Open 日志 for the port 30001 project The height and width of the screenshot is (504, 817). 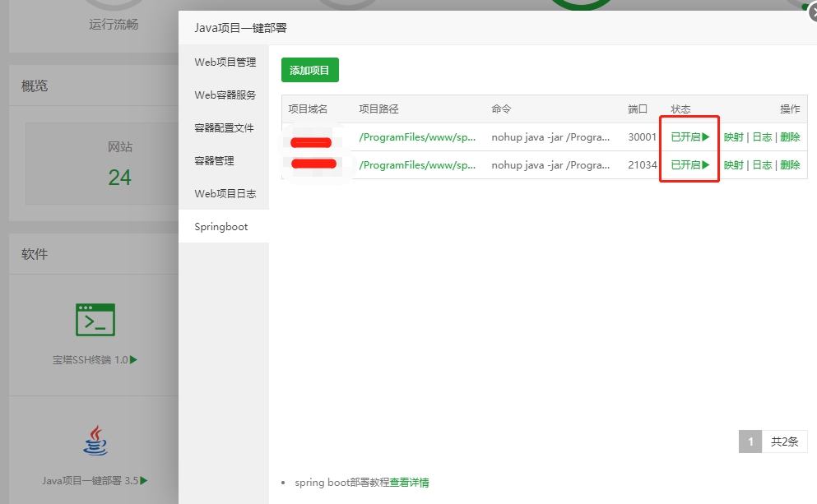762,137
